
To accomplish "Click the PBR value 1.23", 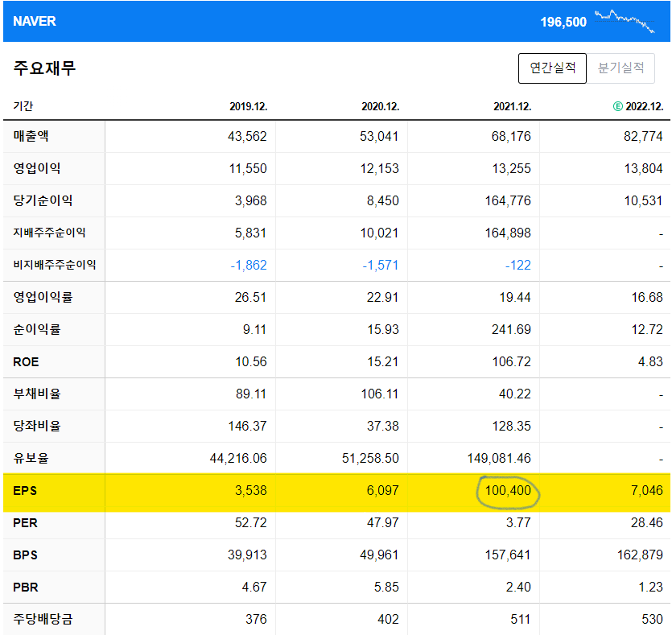I will (x=650, y=587).
